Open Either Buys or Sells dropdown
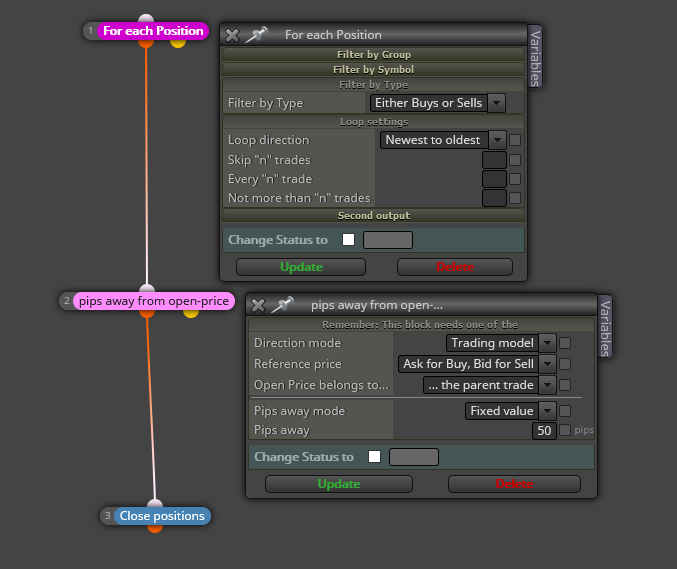 pos(437,103)
